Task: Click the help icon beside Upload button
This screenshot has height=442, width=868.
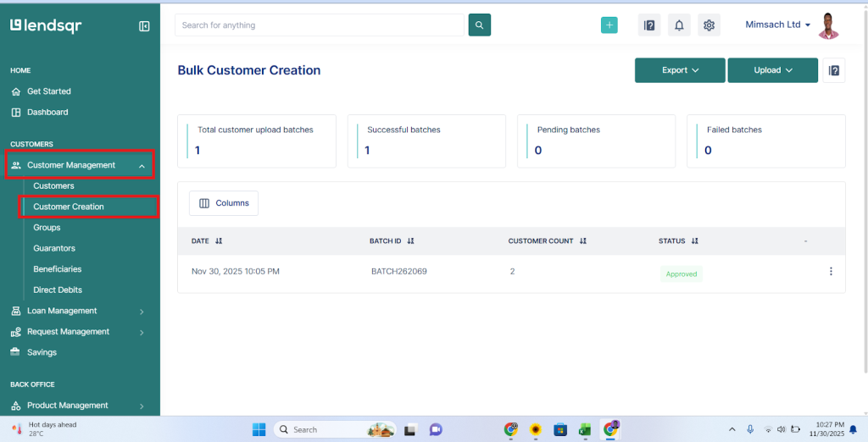Action: point(834,70)
